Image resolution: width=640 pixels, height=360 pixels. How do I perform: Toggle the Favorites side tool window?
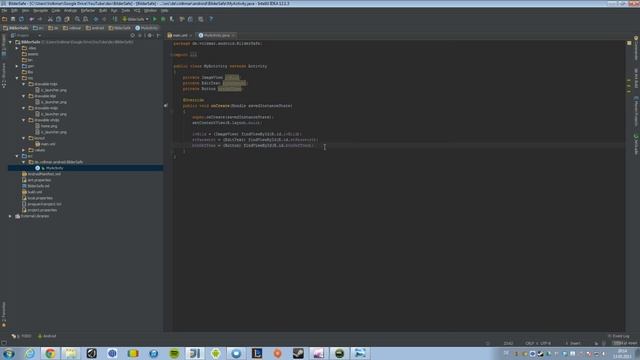click(x=4, y=313)
